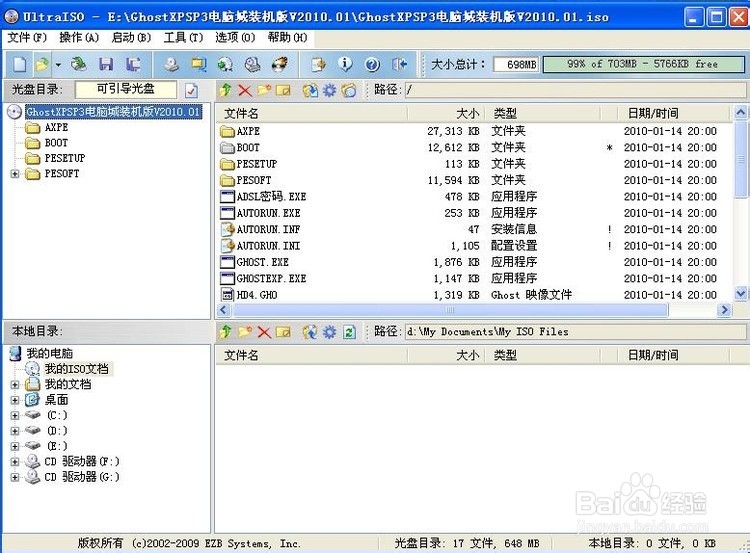Click the 可引导光盘 boot type field
The height and width of the screenshot is (553, 750).
click(126, 89)
